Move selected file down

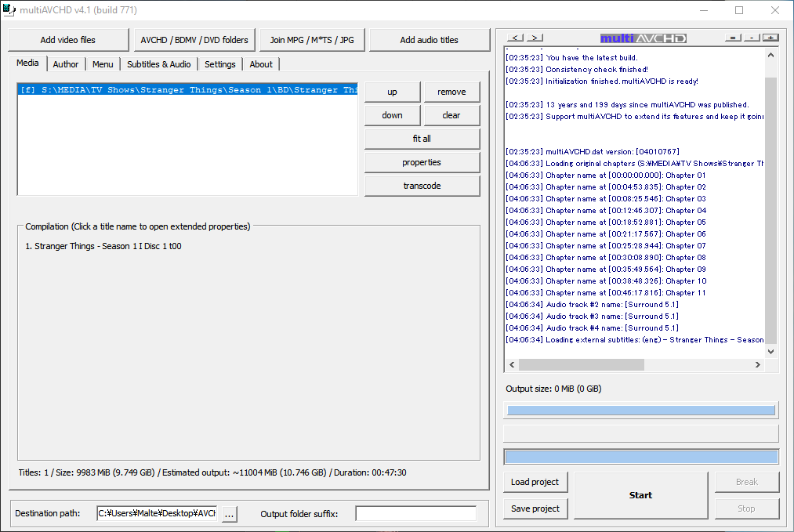coord(393,115)
